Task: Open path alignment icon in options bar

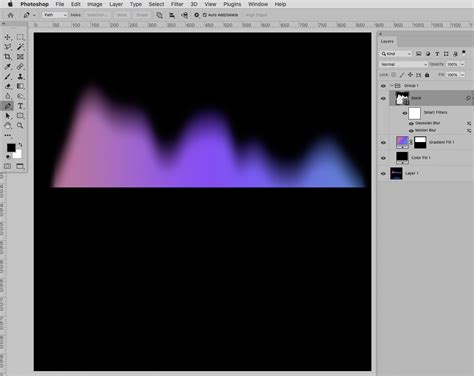Action: [x=172, y=15]
